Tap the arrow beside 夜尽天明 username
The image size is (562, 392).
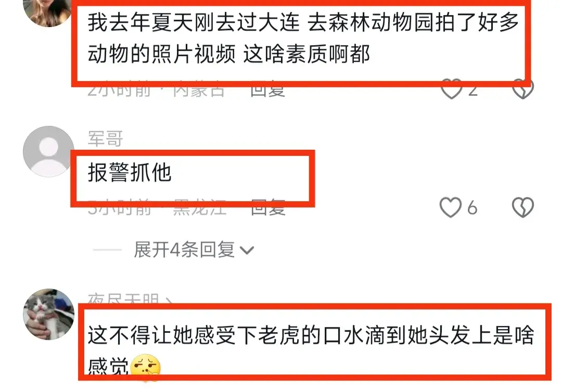(x=169, y=300)
